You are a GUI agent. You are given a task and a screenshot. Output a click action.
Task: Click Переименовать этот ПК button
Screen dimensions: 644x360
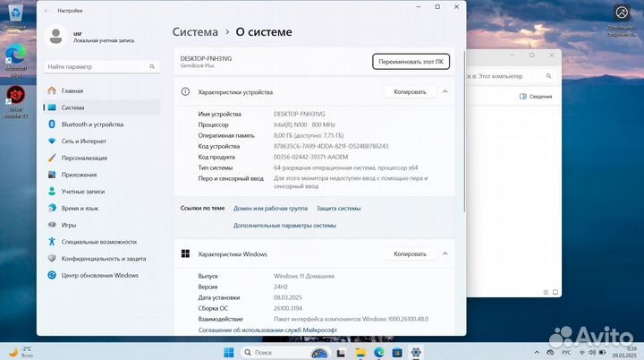[x=411, y=62]
